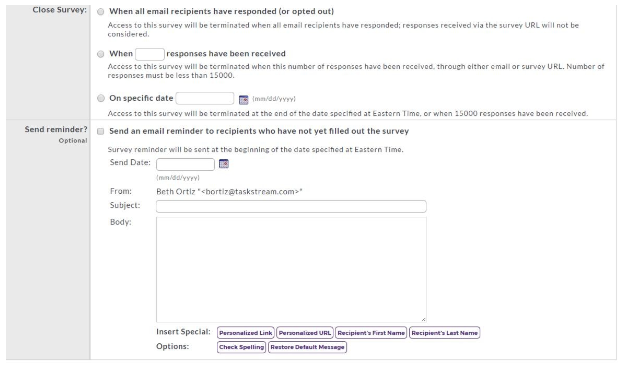The width and height of the screenshot is (624, 367).
Task: Click inside the Body message text area
Action: click(291, 269)
